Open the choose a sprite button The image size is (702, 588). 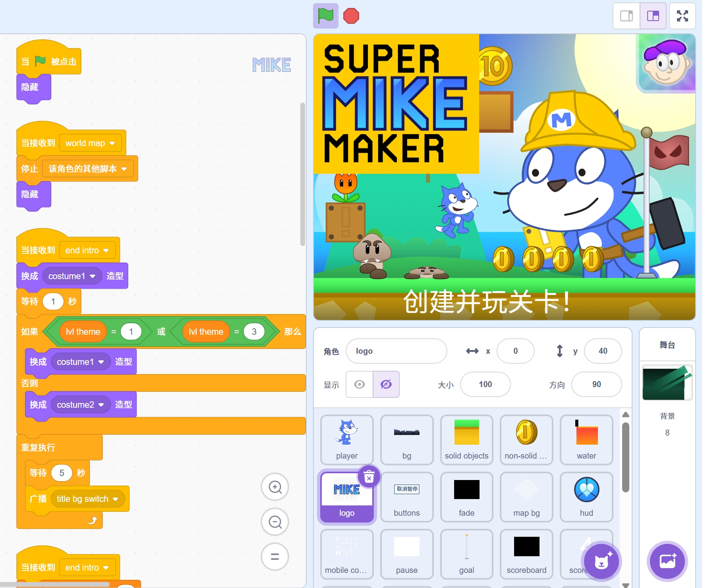tap(601, 561)
